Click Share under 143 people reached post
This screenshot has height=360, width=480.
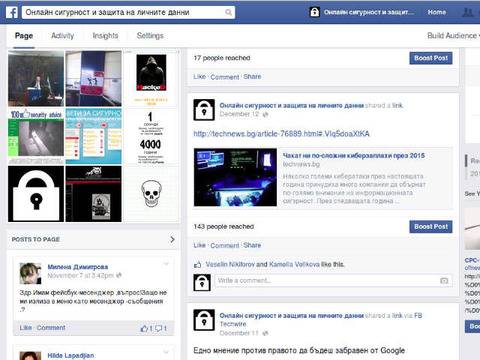(x=252, y=245)
